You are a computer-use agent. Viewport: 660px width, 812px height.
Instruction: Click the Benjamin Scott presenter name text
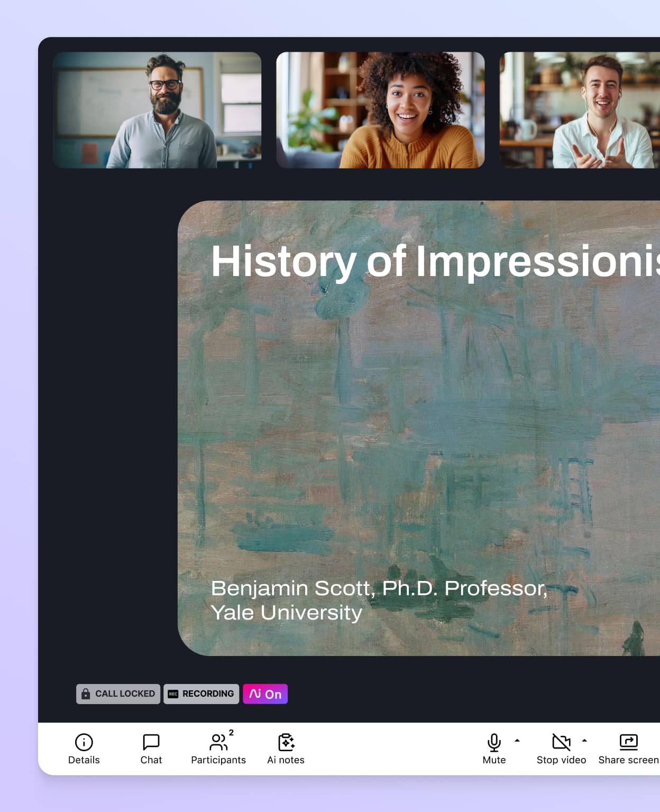[x=379, y=588]
